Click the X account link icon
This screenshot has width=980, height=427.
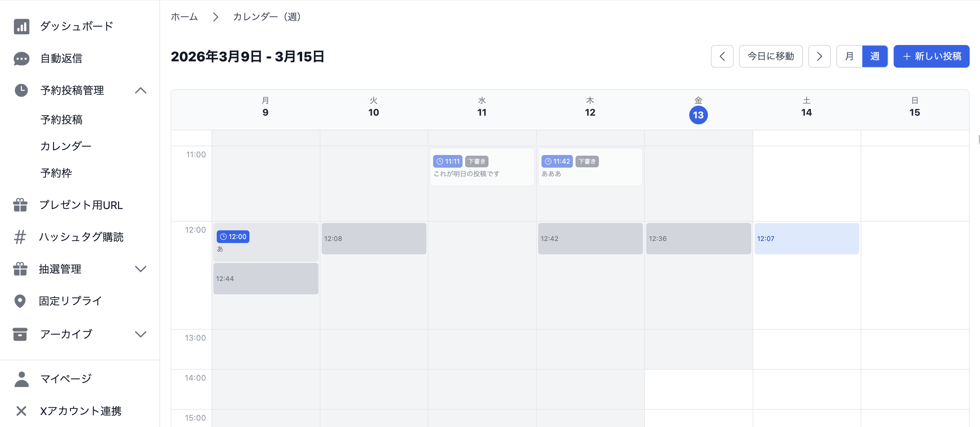pyautogui.click(x=21, y=411)
